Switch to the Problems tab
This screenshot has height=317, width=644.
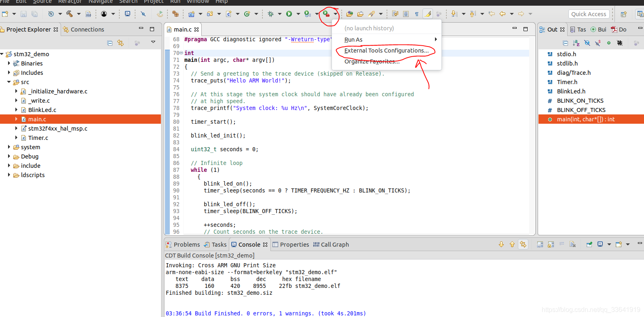(183, 244)
